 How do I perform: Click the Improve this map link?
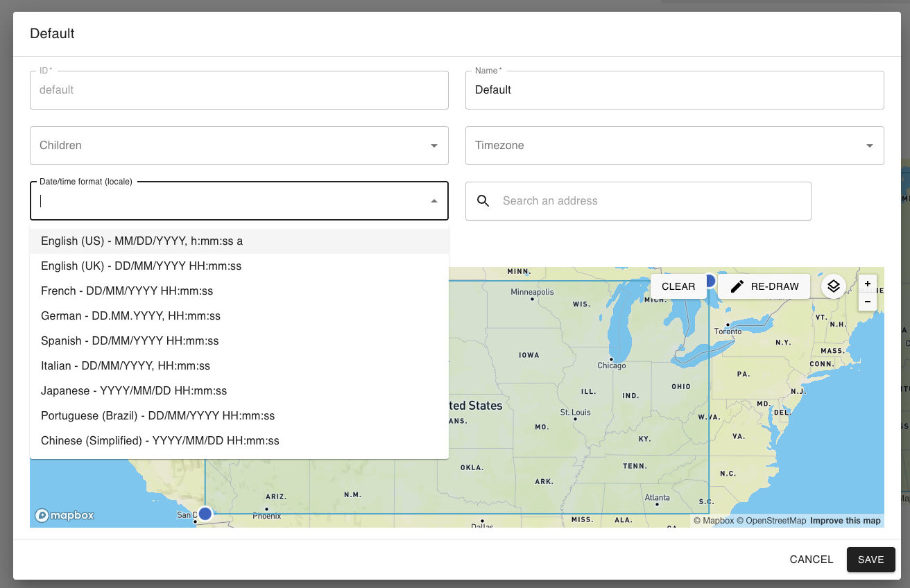845,521
